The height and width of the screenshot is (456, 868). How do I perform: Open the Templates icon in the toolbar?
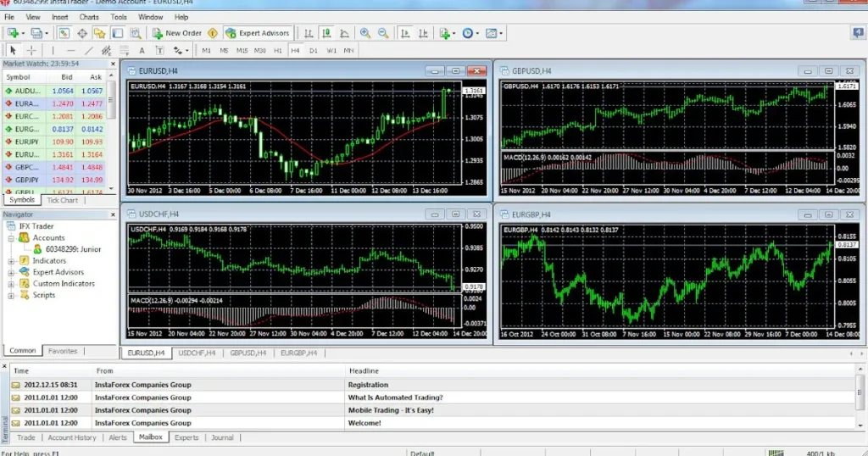[x=491, y=33]
